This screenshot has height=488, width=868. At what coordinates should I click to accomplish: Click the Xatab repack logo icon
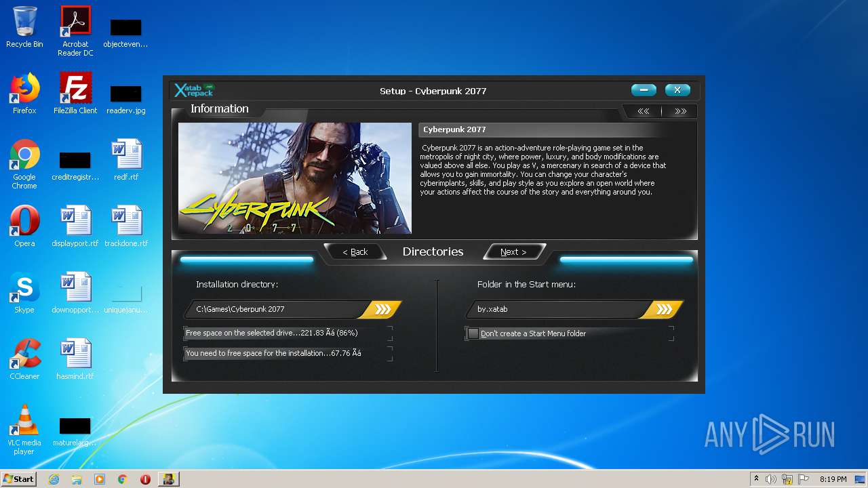(x=195, y=90)
